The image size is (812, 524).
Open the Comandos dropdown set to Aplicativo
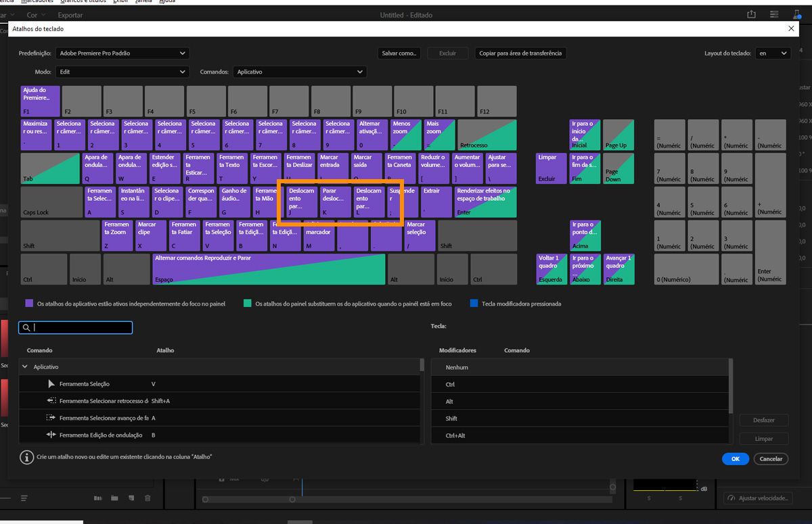tap(300, 72)
